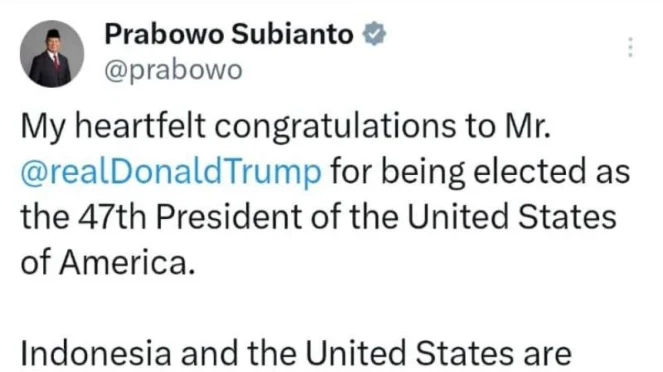Open the tweet's three-dot more options menu
663x372 pixels.
coord(630,47)
